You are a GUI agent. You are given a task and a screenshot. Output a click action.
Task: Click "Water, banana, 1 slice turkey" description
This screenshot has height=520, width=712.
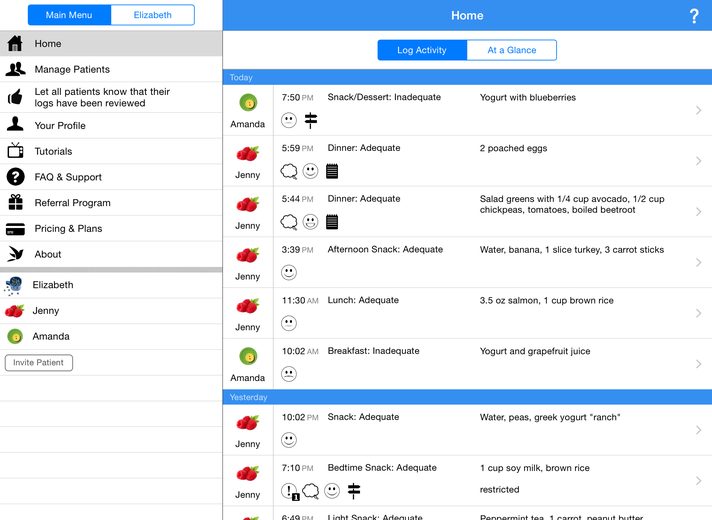click(x=572, y=250)
